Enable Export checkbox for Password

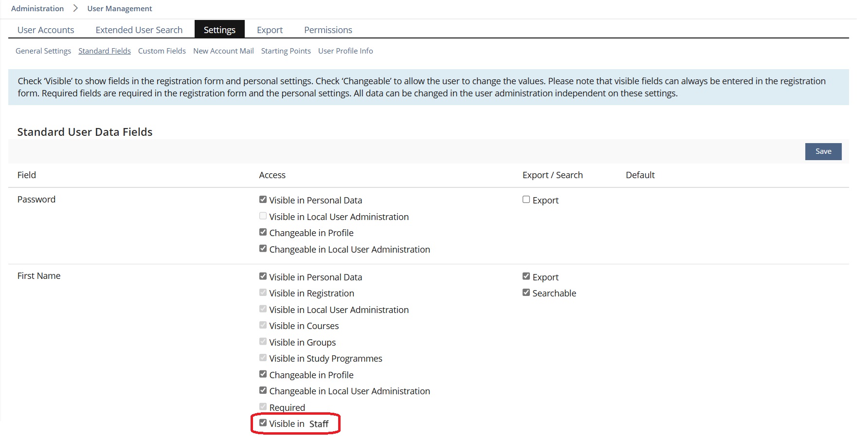coord(526,200)
